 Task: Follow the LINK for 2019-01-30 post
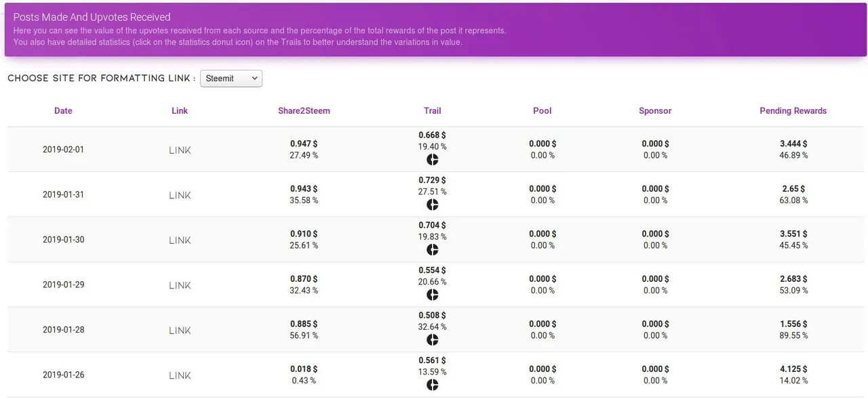[x=180, y=240]
